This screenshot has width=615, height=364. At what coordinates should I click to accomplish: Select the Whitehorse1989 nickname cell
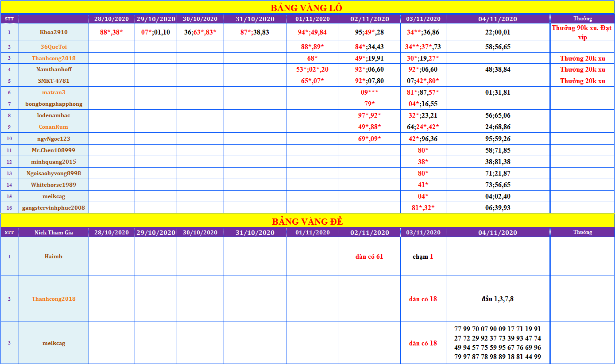[x=54, y=184]
